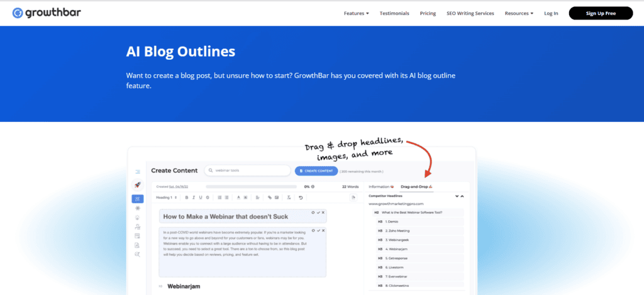
Task: Click the Log In link
Action: 551,13
